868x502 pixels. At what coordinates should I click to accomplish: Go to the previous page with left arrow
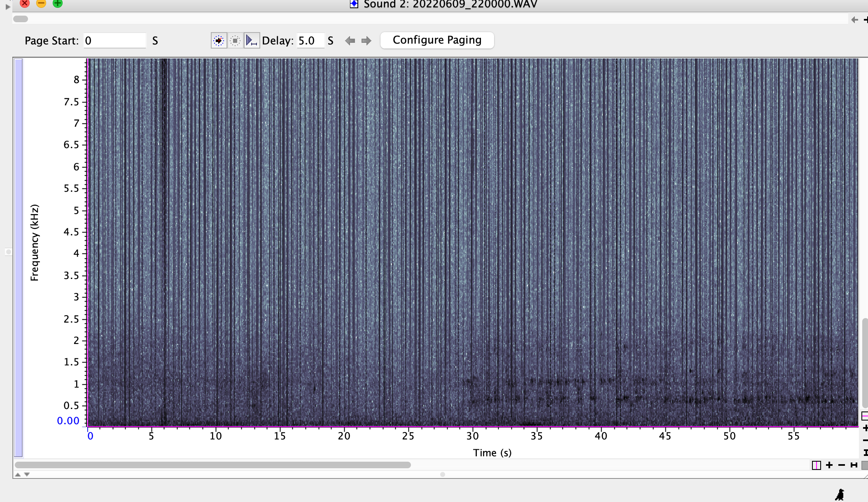coord(350,41)
